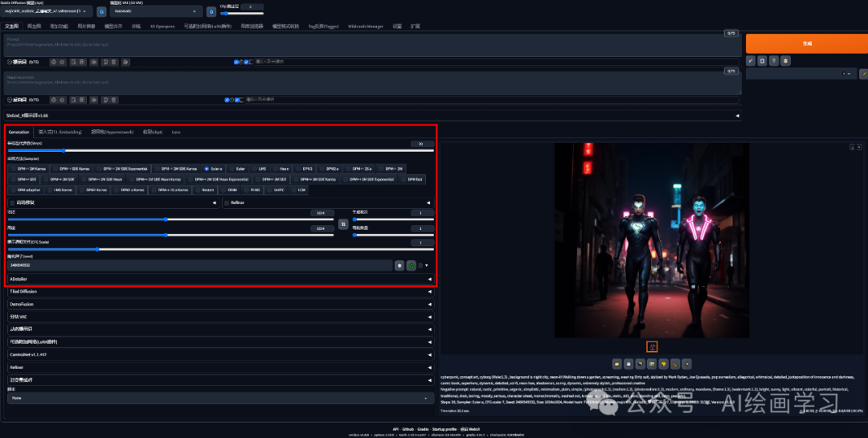Select the UniPC sampler

[x=276, y=190]
